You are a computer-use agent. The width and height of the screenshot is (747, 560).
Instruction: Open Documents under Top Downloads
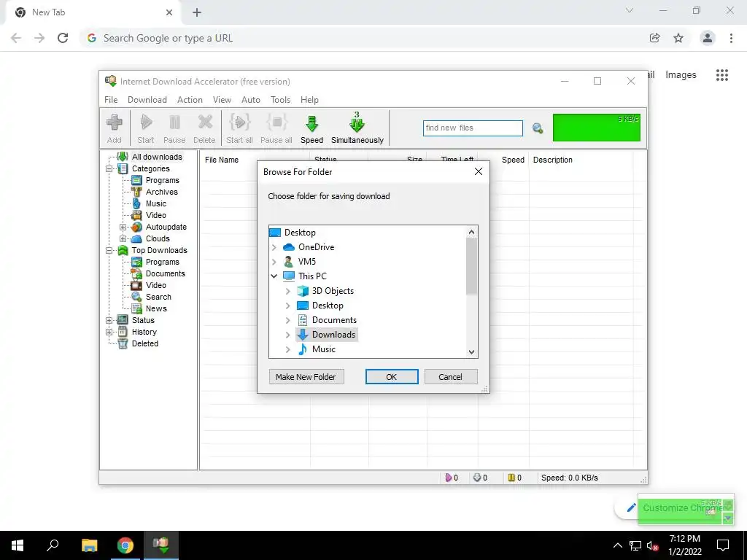[165, 273]
